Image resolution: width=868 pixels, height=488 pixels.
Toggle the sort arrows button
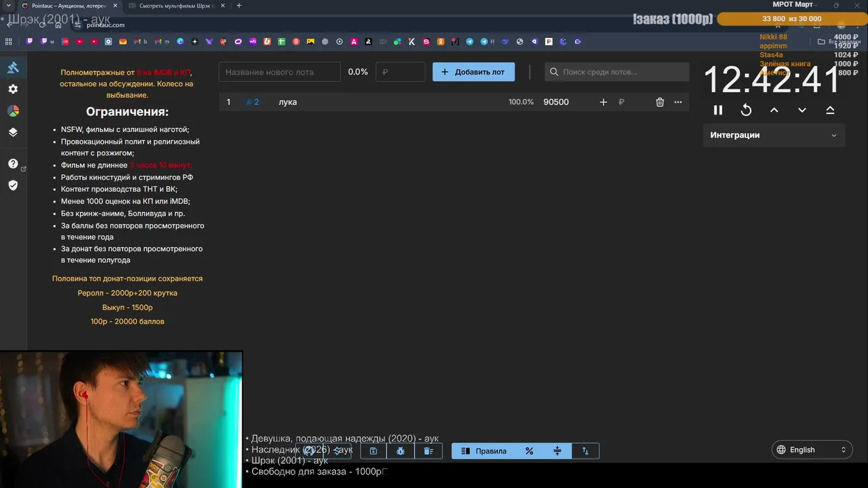[x=585, y=451]
